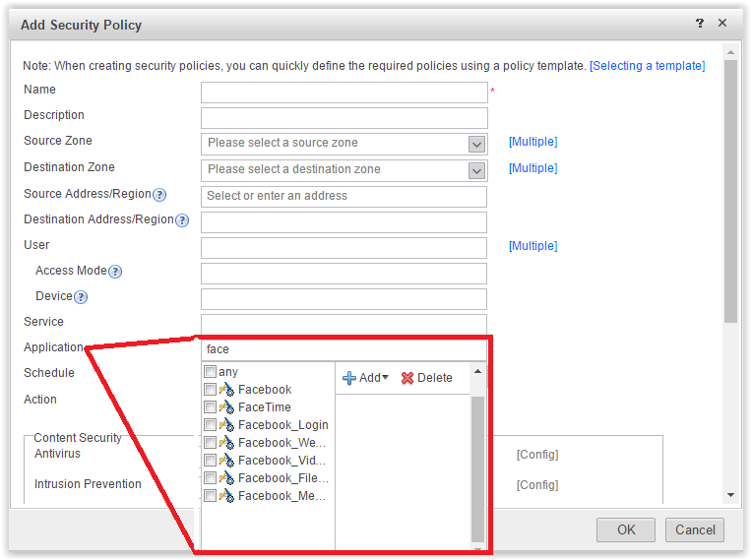Image resolution: width=751 pixels, height=560 pixels.
Task: Open dialog help question mark in title bar
Action: click(700, 23)
